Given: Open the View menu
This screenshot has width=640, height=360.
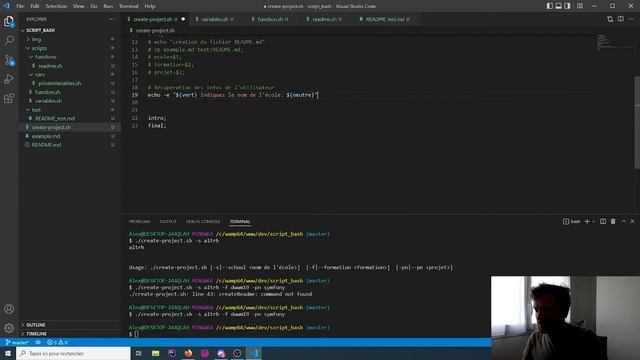Looking at the screenshot, I should [x=78, y=6].
